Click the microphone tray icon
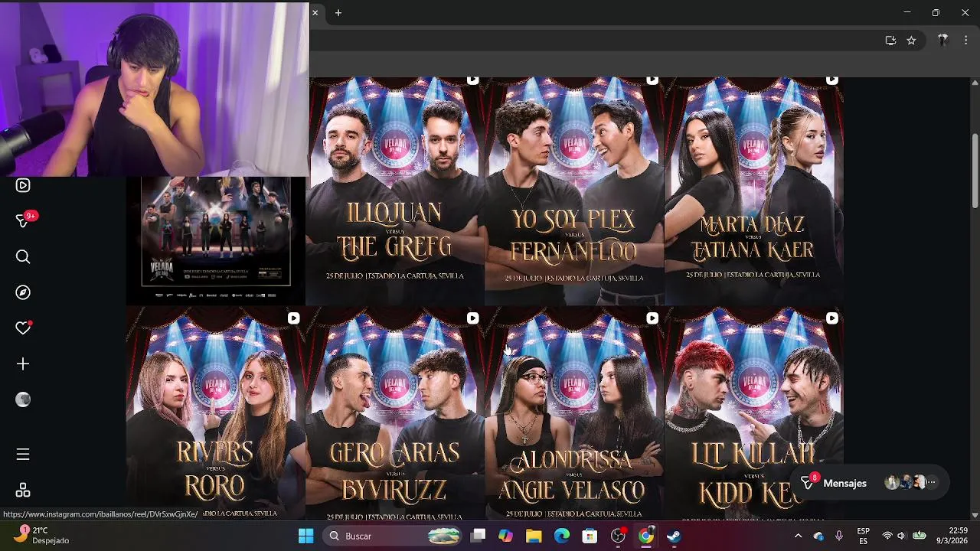The image size is (980, 551). 839,536
